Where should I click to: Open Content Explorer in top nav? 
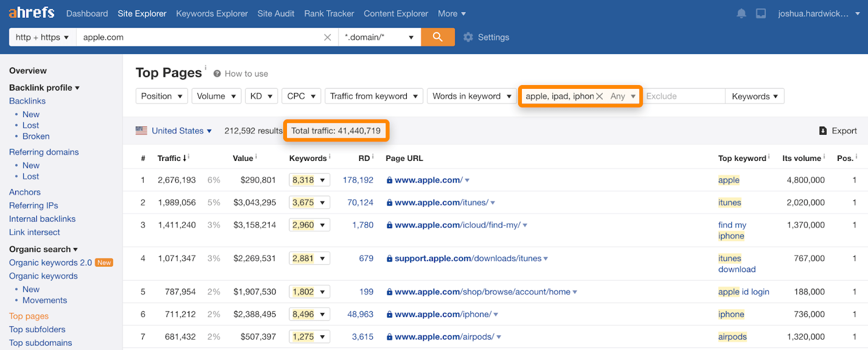point(396,14)
